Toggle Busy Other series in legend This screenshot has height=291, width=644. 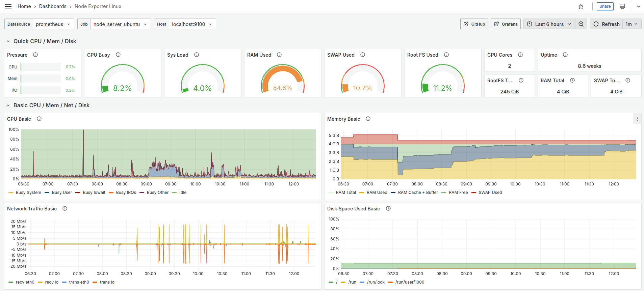tap(158, 193)
